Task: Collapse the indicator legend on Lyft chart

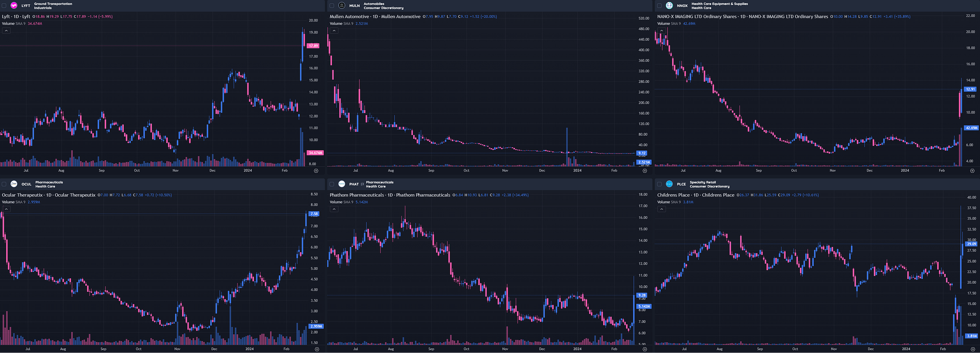Action: pyautogui.click(x=6, y=31)
